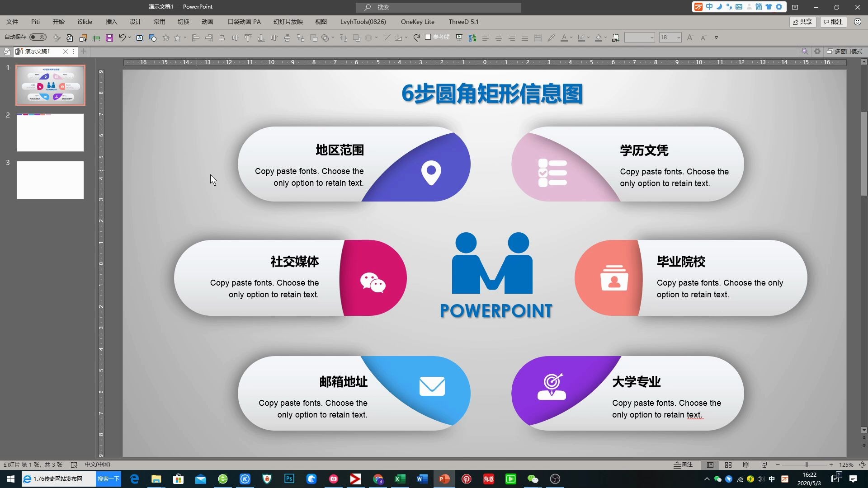Open WeChat from the Windows taskbar

tap(533, 479)
